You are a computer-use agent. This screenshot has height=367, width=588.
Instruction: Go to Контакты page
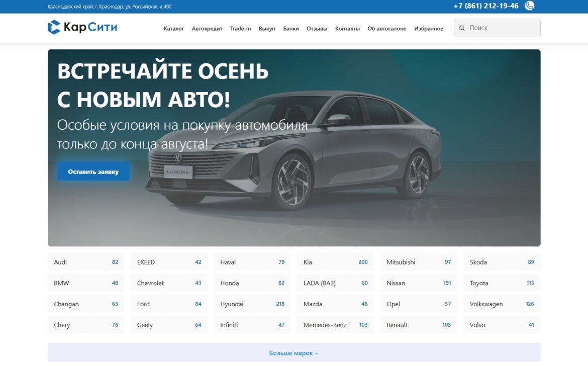click(347, 29)
